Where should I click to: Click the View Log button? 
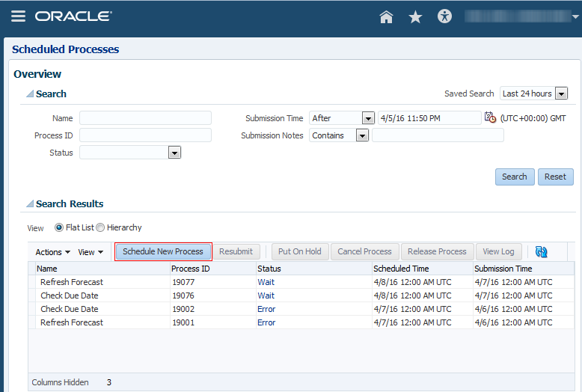[498, 251]
